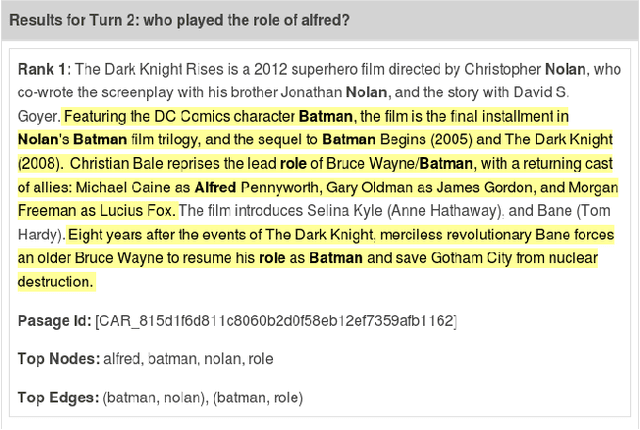Click the '(batman, nolan)' edge entry
This screenshot has width=640, height=430.
[152, 398]
